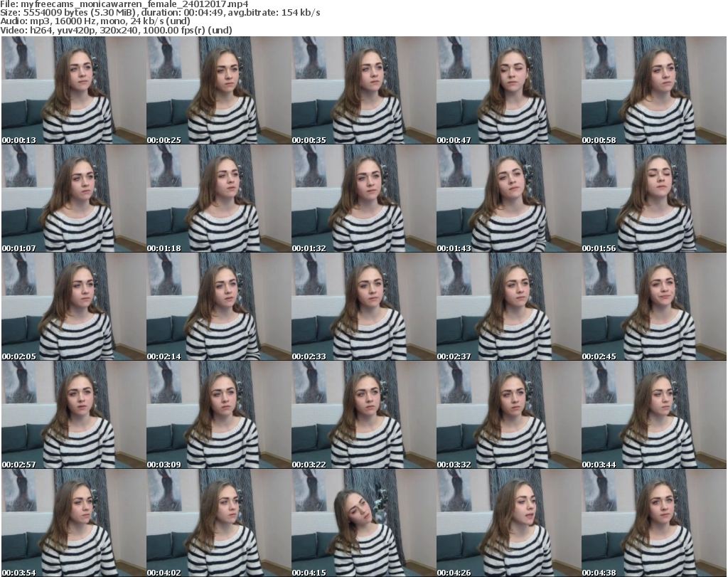
Task: Click the 'Audio: mp3, 16000 Hz' line
Action: coord(95,21)
